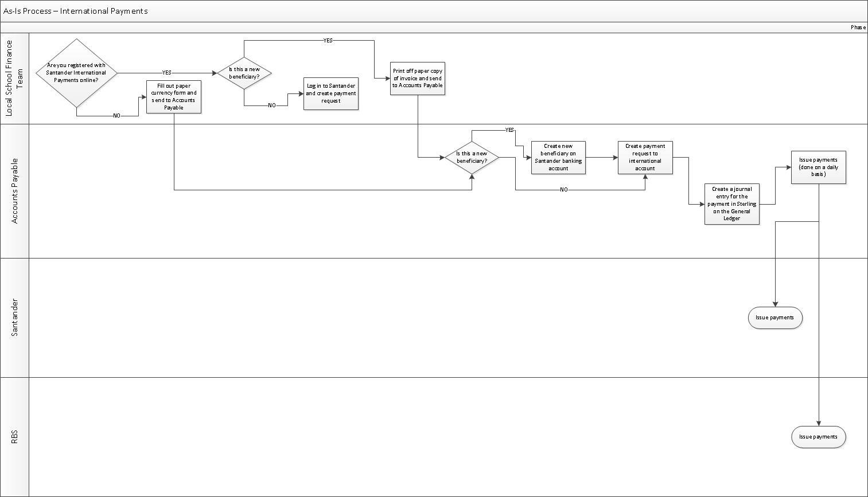
Task: Click the NO label below the registration diamond
Action: pyautogui.click(x=116, y=116)
